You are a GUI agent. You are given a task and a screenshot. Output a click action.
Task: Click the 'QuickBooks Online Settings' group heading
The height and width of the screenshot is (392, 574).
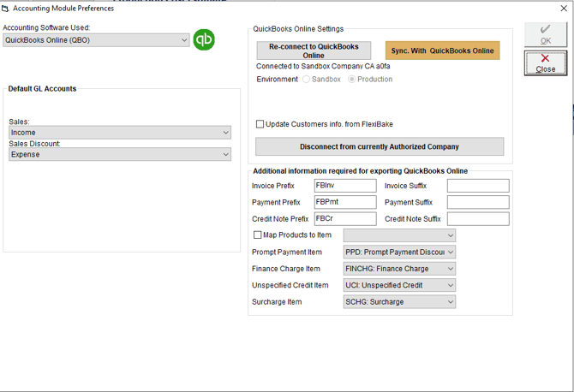298,29
